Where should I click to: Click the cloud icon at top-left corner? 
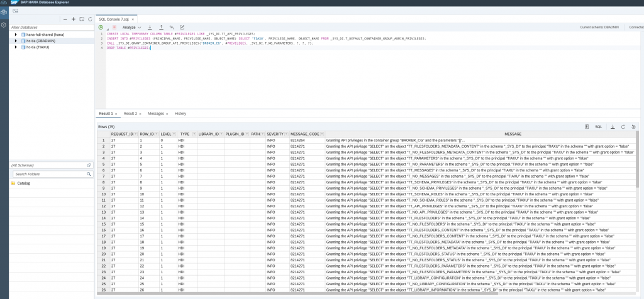[x=4, y=3]
